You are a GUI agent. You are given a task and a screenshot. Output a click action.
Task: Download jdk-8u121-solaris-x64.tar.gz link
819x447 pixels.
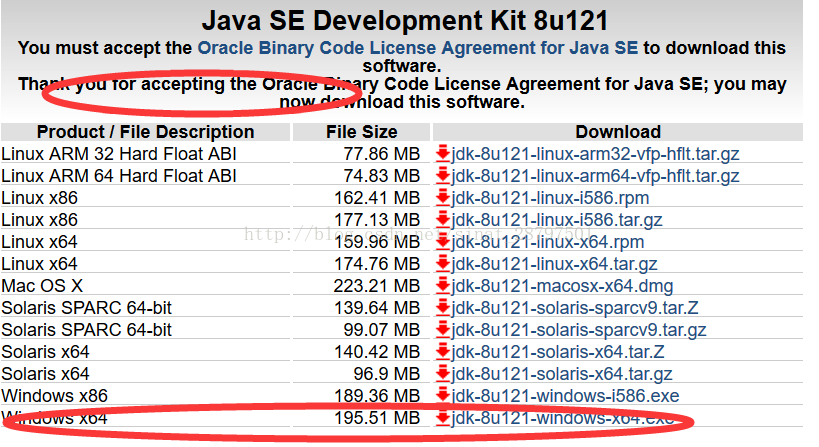point(561,374)
